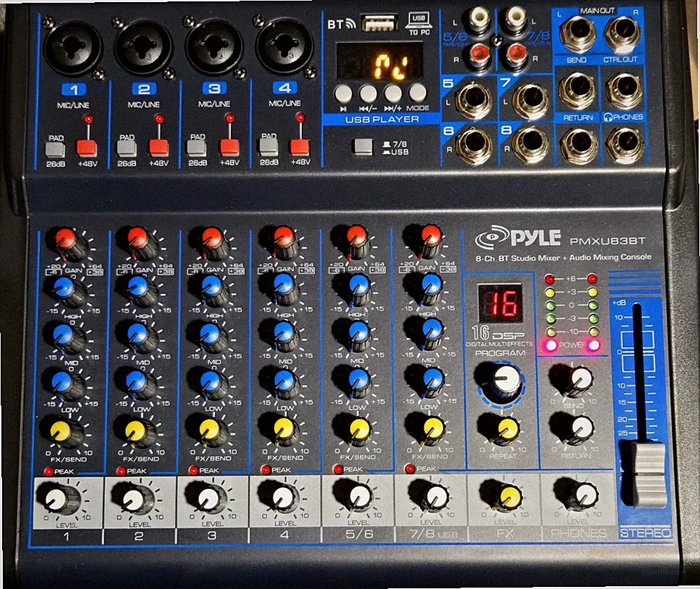
Task: Toggle channel 3 +48V phantom power switch
Action: click(x=230, y=146)
